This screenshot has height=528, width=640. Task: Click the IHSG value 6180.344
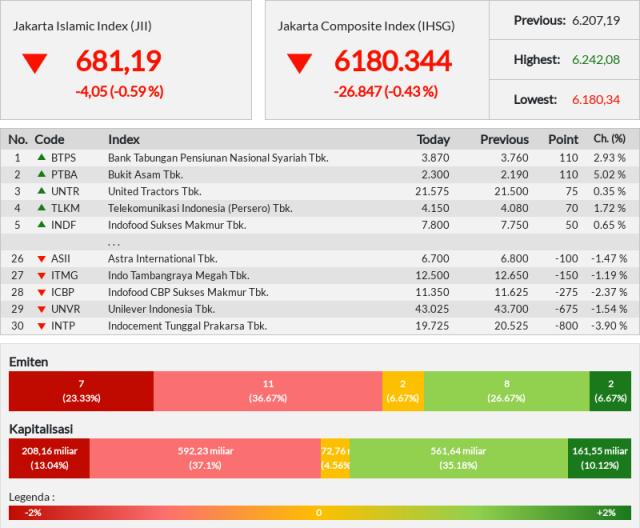[393, 61]
